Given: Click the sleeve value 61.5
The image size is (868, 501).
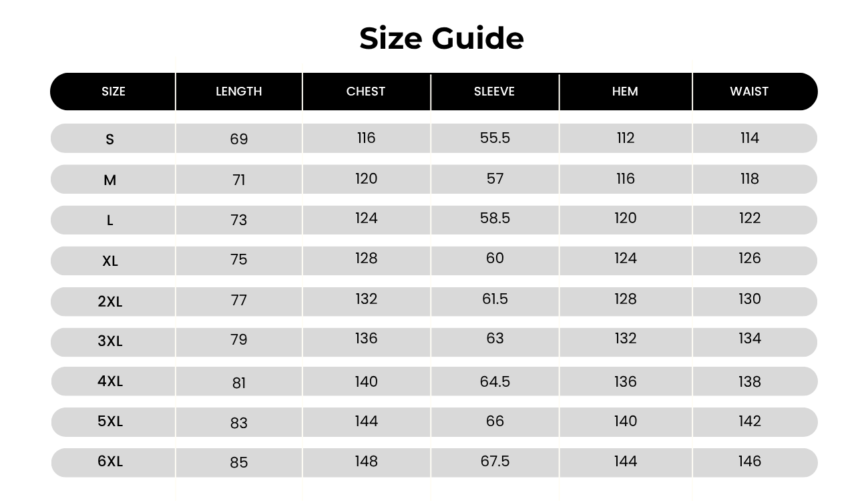Looking at the screenshot, I should click(x=495, y=299).
